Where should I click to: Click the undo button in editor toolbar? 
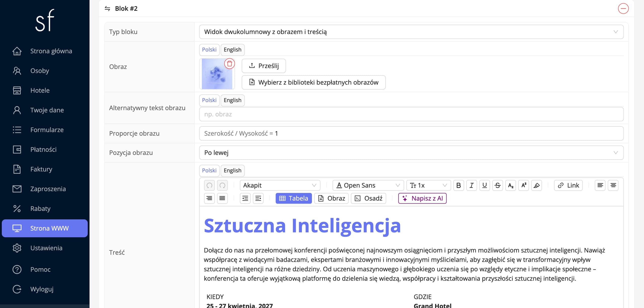coord(209,185)
